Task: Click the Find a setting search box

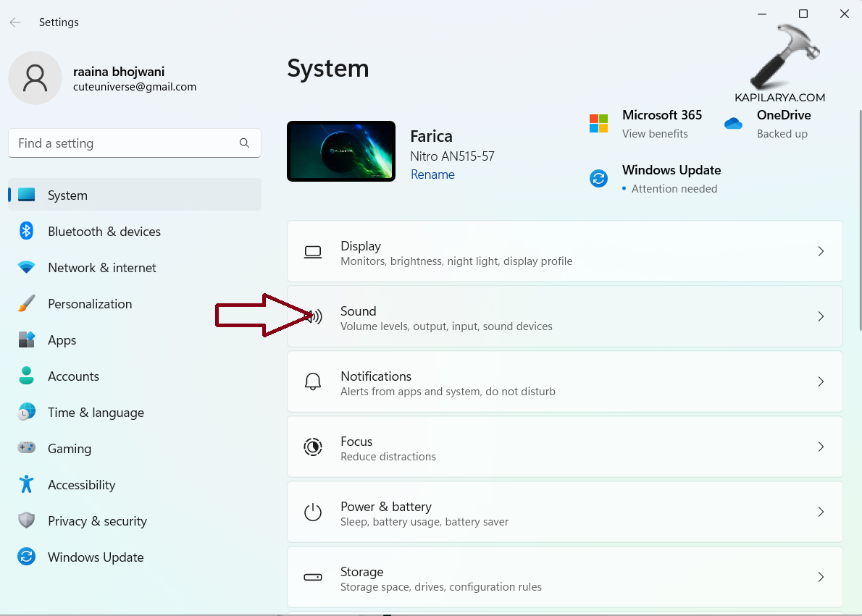Action: click(x=127, y=143)
